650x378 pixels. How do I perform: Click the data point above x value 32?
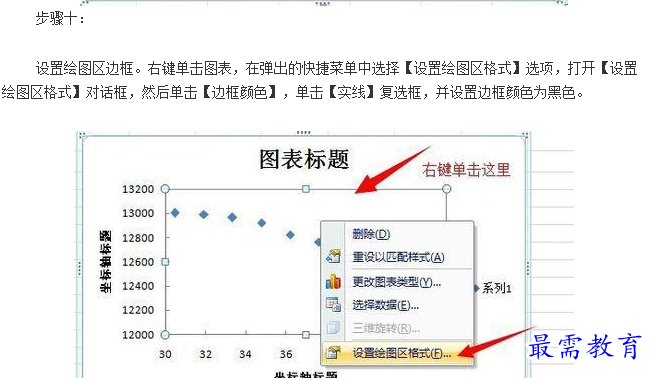204,214
